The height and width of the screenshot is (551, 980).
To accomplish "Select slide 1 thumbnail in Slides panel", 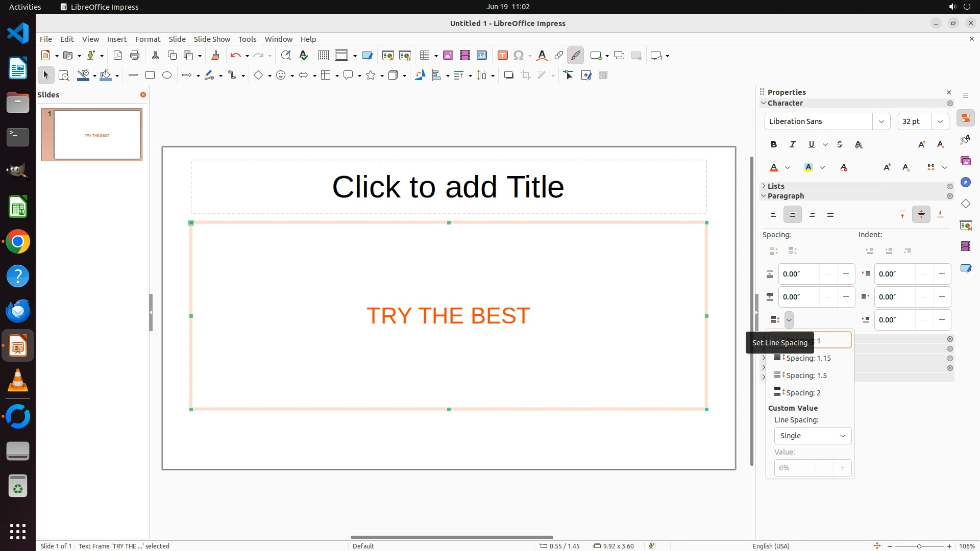I will (x=97, y=135).
